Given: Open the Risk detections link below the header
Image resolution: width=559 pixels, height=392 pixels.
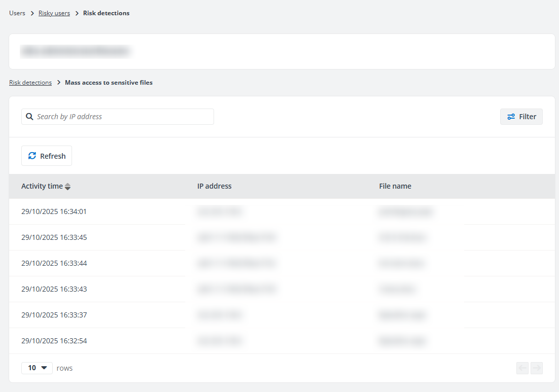Looking at the screenshot, I should (x=30, y=82).
